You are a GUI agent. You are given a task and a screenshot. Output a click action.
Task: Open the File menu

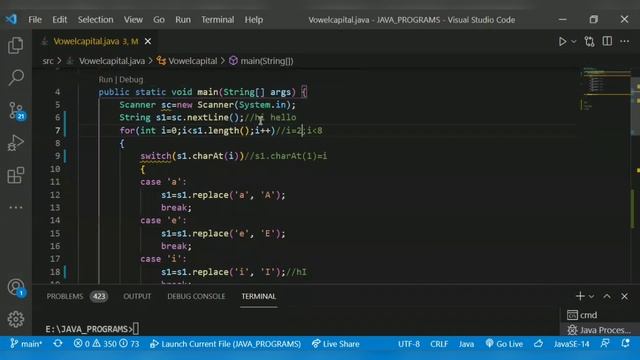35,20
